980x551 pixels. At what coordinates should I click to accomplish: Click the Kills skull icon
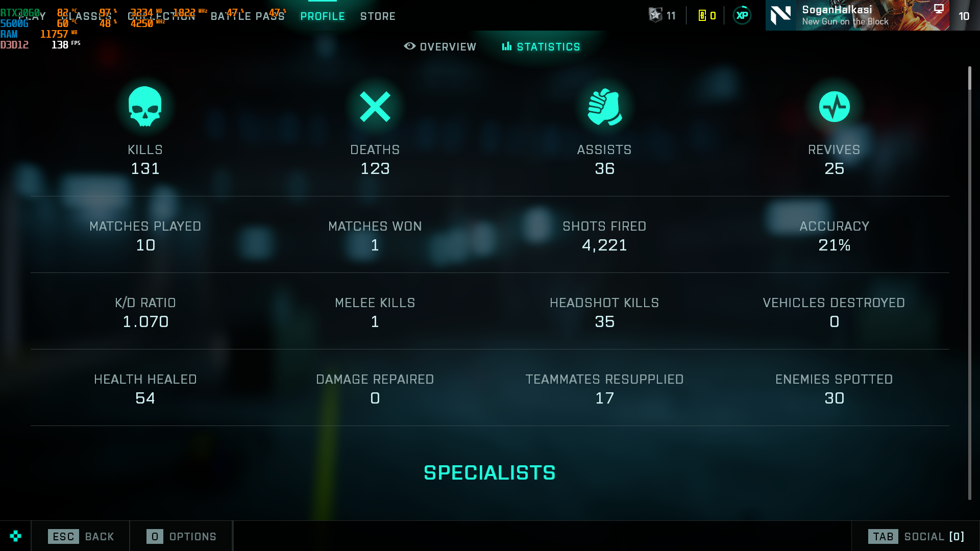click(145, 106)
